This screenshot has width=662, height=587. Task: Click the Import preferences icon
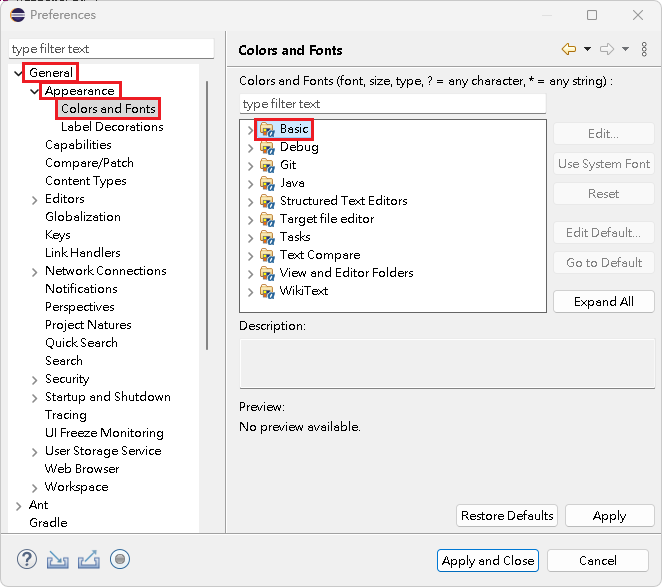[x=58, y=560]
